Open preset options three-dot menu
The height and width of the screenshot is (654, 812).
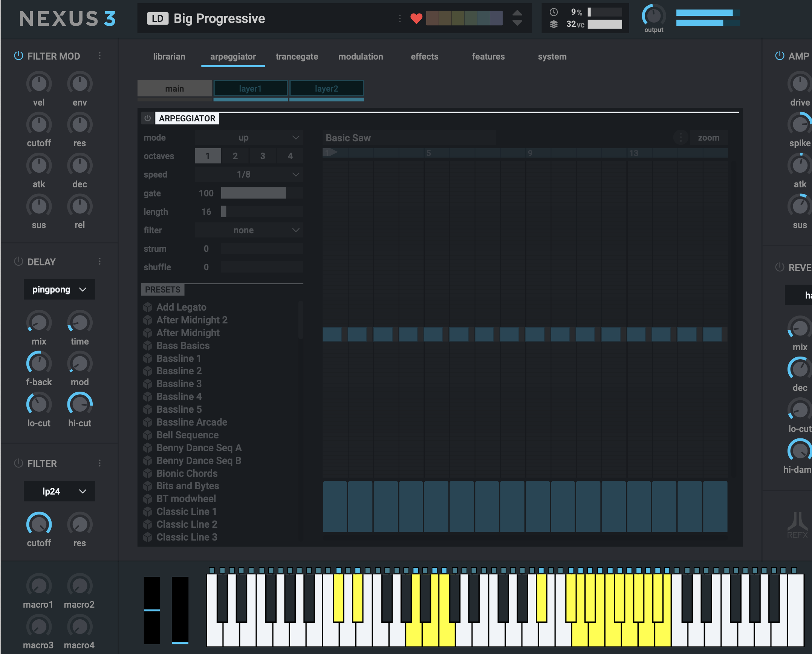coord(400,18)
